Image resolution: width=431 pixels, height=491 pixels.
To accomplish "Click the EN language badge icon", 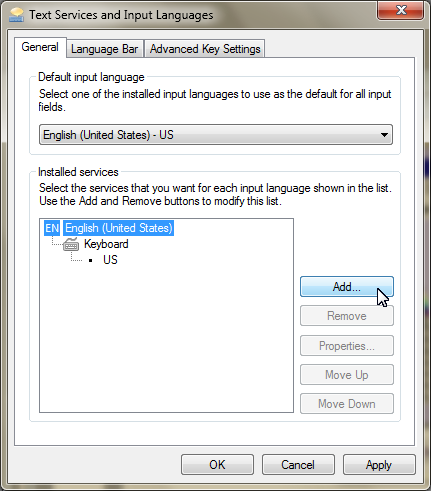I will tap(52, 228).
